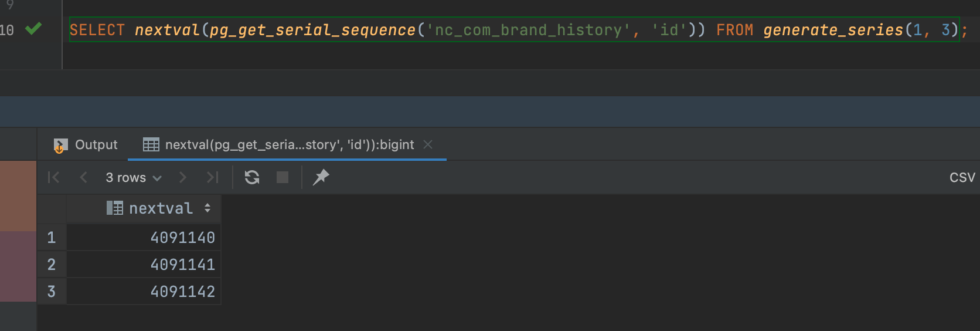This screenshot has height=331, width=980.
Task: Select the cell with value 4091141
Action: [144, 265]
